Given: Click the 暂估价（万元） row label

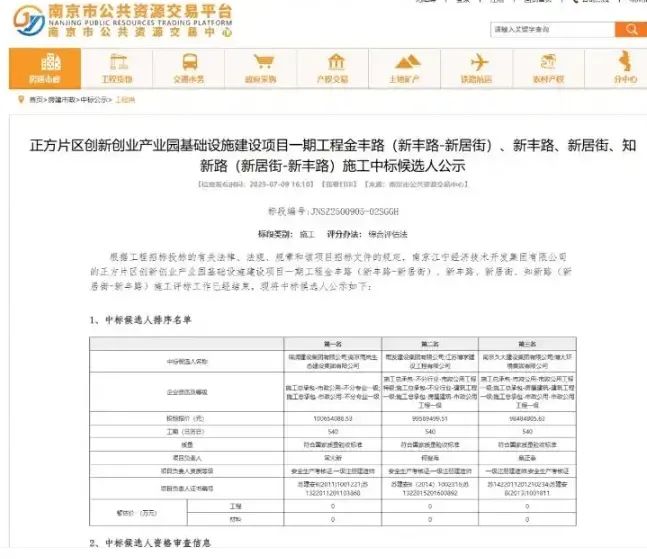Looking at the screenshot, I should pyautogui.click(x=138, y=513).
